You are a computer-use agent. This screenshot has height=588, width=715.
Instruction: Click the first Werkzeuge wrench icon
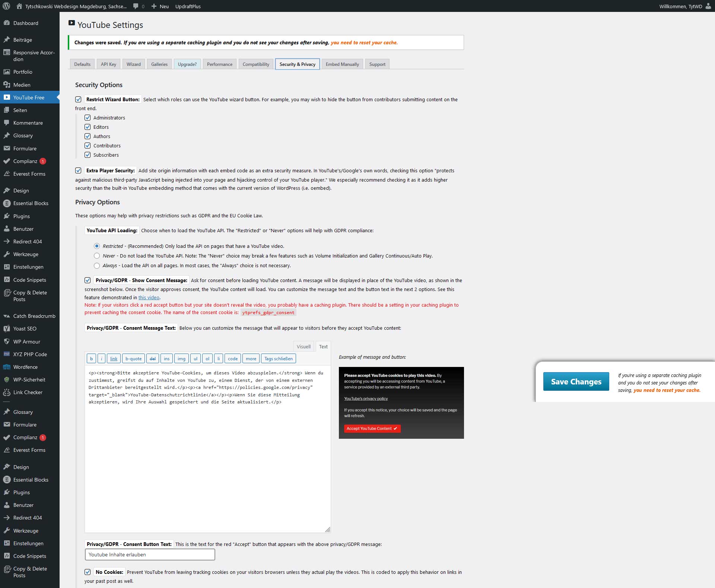click(x=7, y=254)
